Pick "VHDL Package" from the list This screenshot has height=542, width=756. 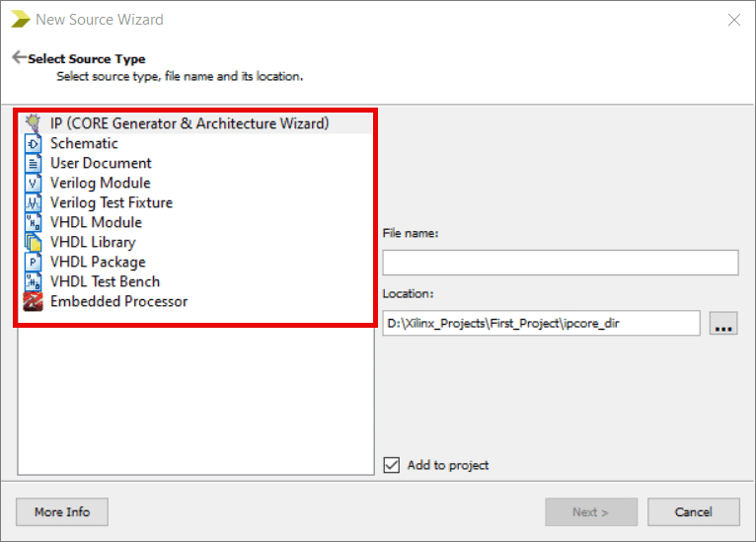click(x=98, y=262)
